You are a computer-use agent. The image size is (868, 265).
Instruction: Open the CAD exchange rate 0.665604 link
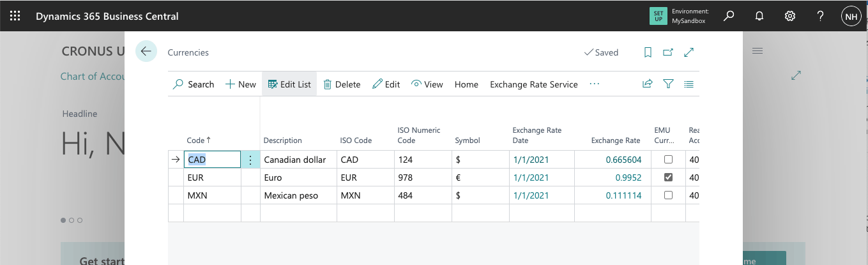[623, 160]
